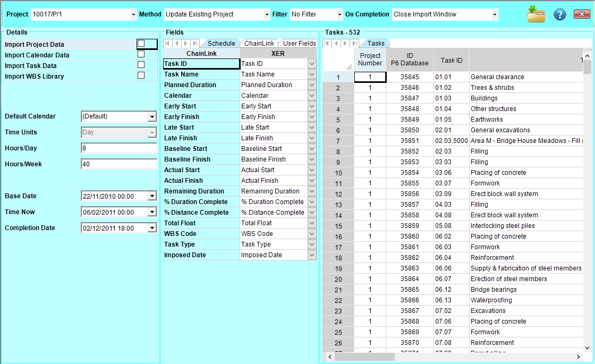Click previous-tab arrow in Tasks panel navigator
Screen dimensions: 595x364
coord(336,44)
